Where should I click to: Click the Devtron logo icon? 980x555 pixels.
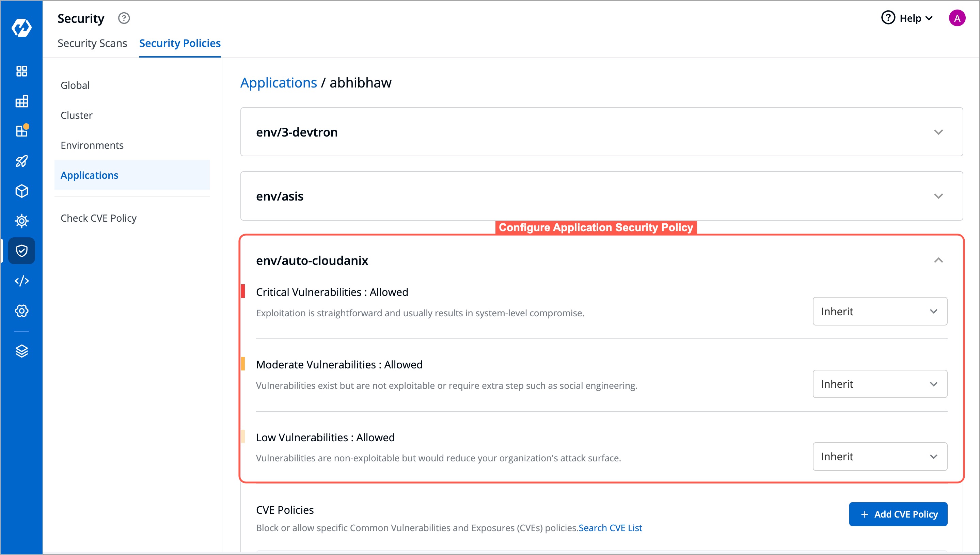point(21,28)
